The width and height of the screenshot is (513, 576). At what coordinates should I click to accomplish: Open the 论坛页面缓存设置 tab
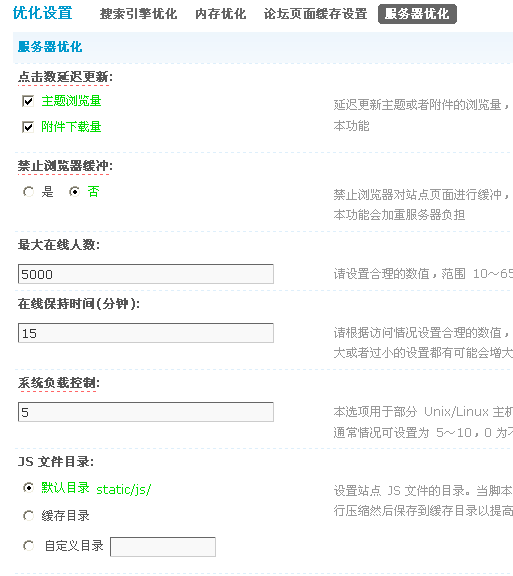coord(315,14)
